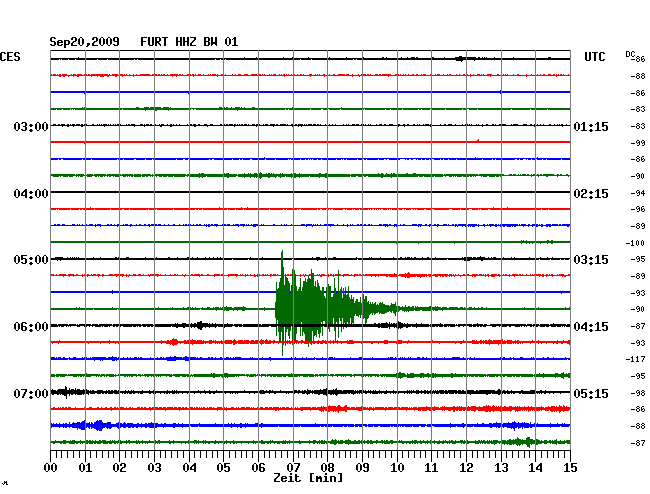Image resolution: width=650 pixels, height=494 pixels.
Task: Click the Zeit [min] axis title
Action: tap(308, 478)
